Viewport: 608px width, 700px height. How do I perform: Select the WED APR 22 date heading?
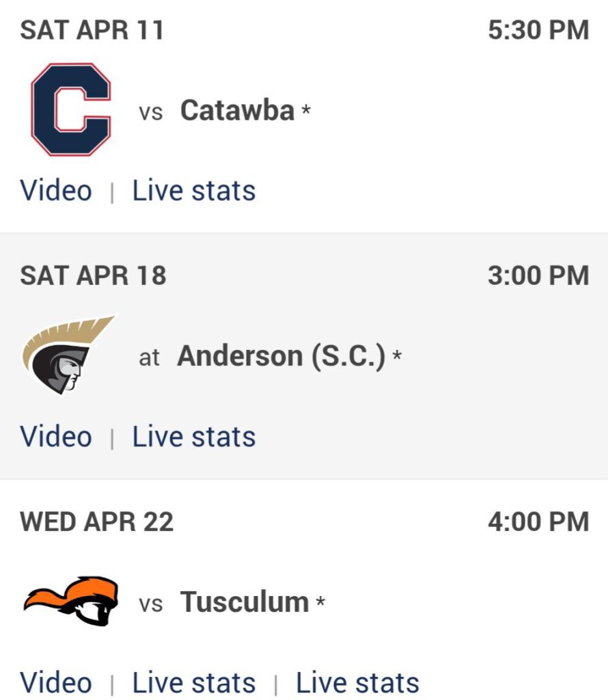tap(97, 522)
